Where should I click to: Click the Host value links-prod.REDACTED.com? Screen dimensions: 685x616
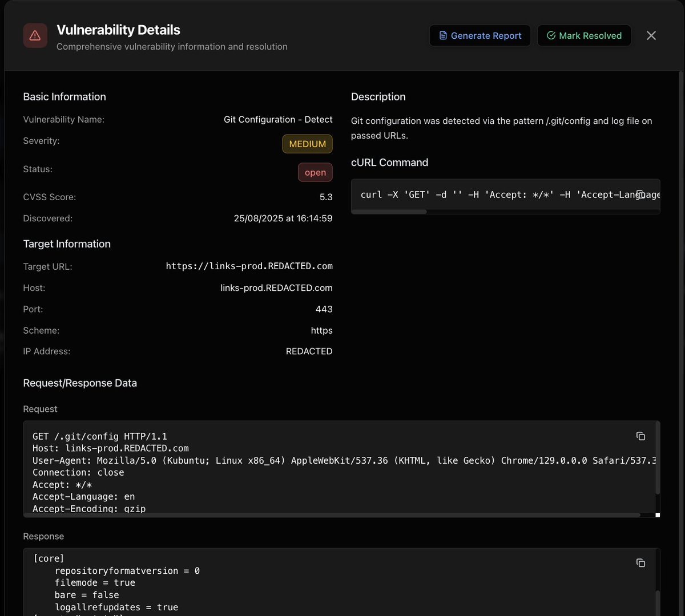[x=276, y=288]
